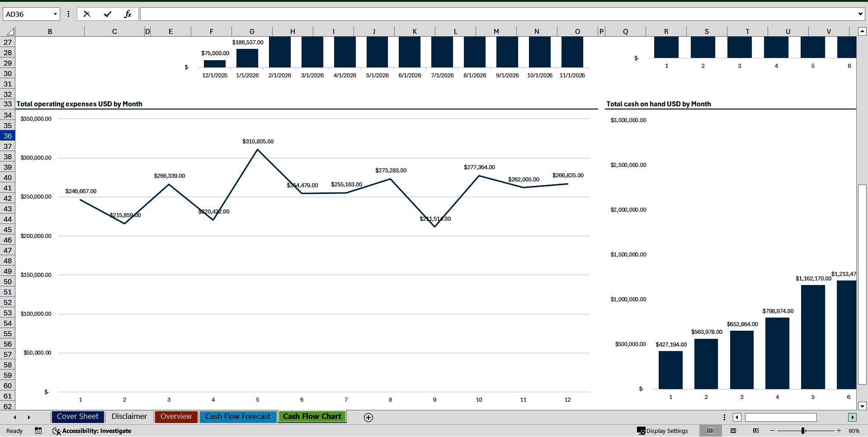Screen dimensions: 868x437
Task: Click the macro recording icon in status bar
Action: [x=38, y=431]
